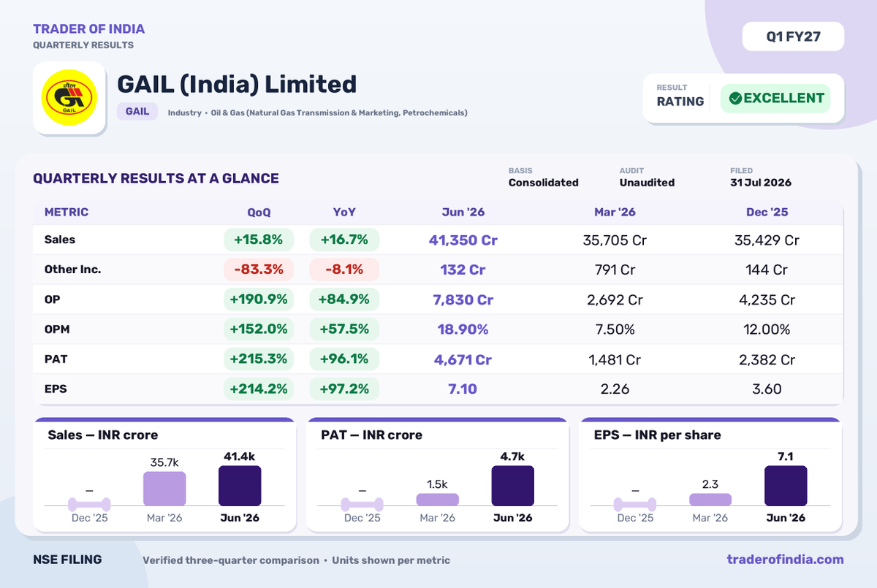
Task: Select the Mar '26 column header
Action: (615, 212)
